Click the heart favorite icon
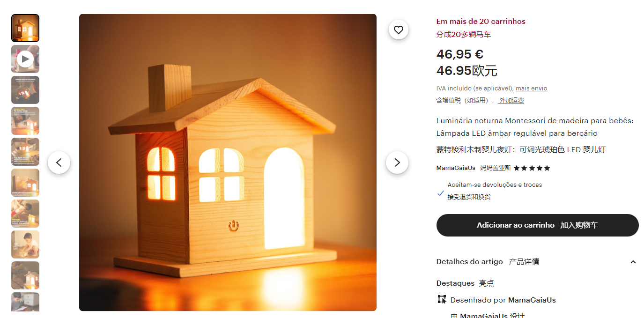 pos(398,30)
